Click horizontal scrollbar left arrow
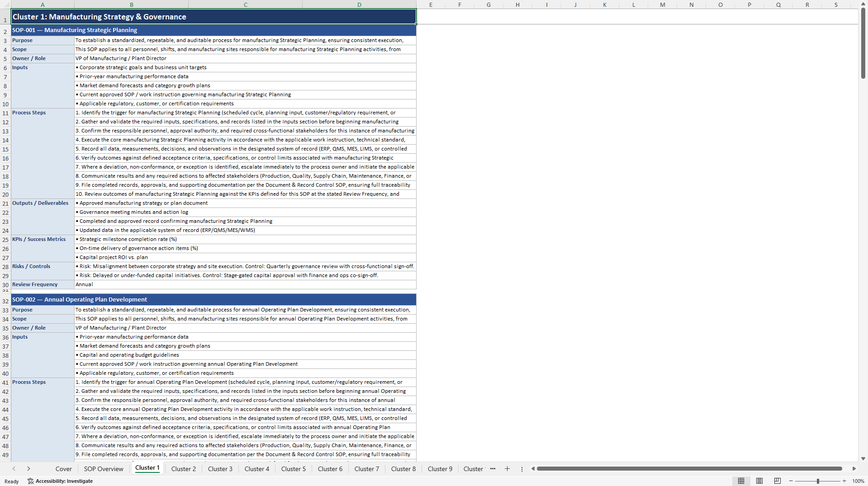Screen dimensions: 868x486 (533, 469)
